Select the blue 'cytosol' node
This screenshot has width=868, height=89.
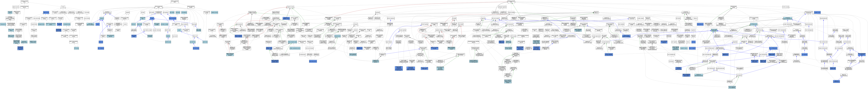pos(98,24)
